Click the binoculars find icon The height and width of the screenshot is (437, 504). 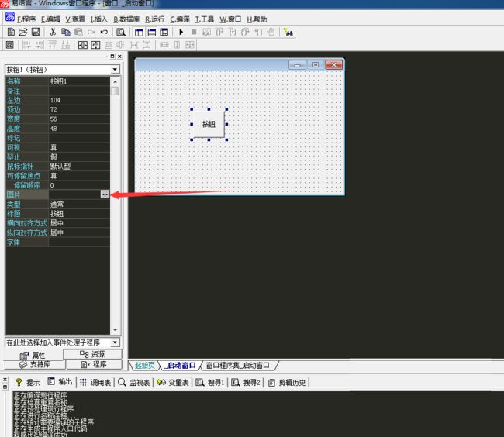288,32
